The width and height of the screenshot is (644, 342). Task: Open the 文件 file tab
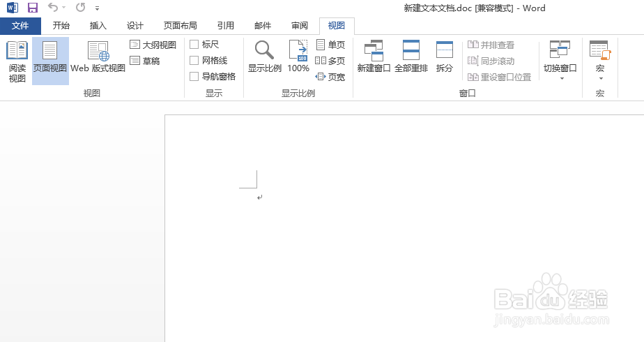[x=20, y=26]
